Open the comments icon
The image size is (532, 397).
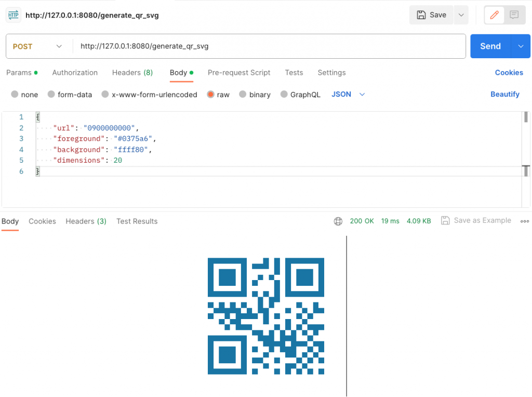click(514, 15)
